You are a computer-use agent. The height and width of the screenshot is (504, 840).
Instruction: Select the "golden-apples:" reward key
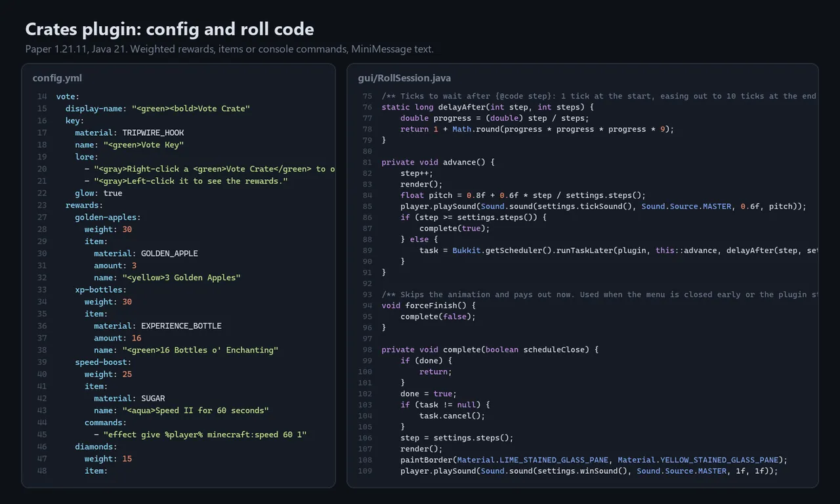tap(108, 217)
